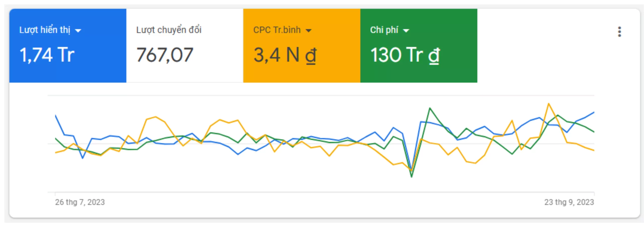Click the blue line's rightmost end point
This screenshot has width=644, height=227.
[x=594, y=112]
